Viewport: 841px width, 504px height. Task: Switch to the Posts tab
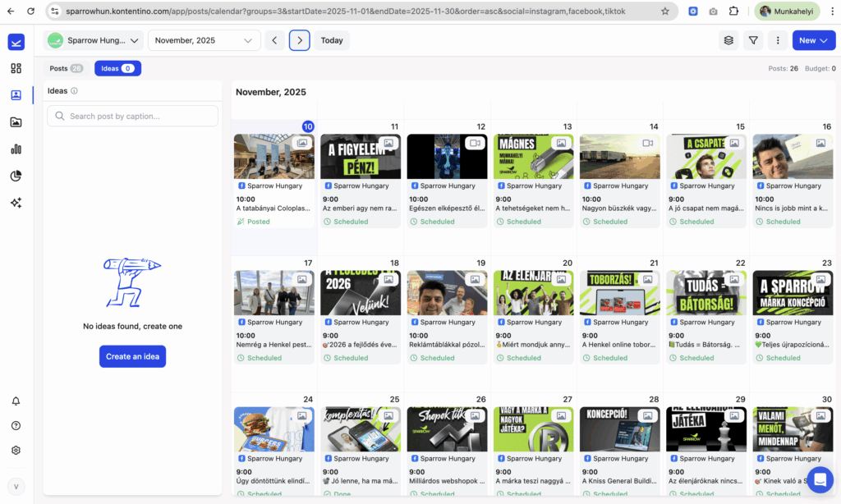tap(66, 68)
